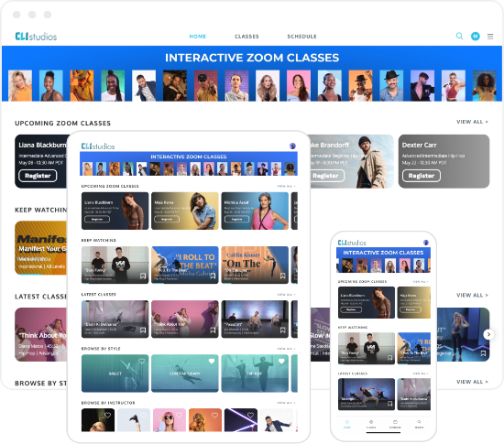504x444 pixels.
Task: Register for Maia Keres class on tablet
Action: [167, 219]
